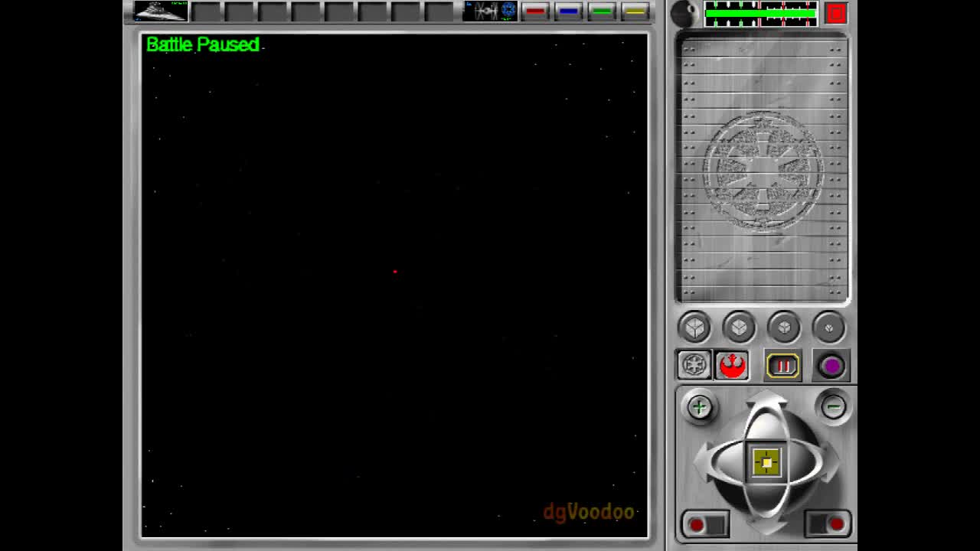Click the second cube detail-level button
Screen dimensions: 980x551
click(740, 327)
